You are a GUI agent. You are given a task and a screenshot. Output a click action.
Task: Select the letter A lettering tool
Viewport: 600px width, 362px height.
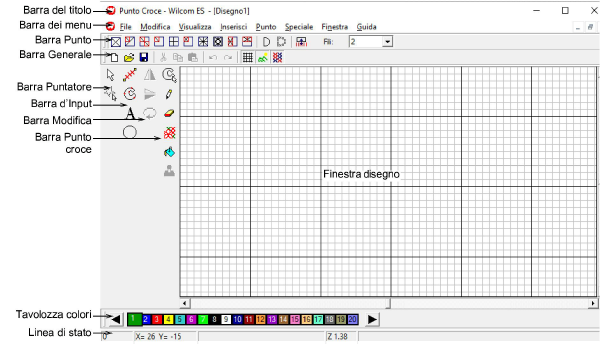click(130, 114)
